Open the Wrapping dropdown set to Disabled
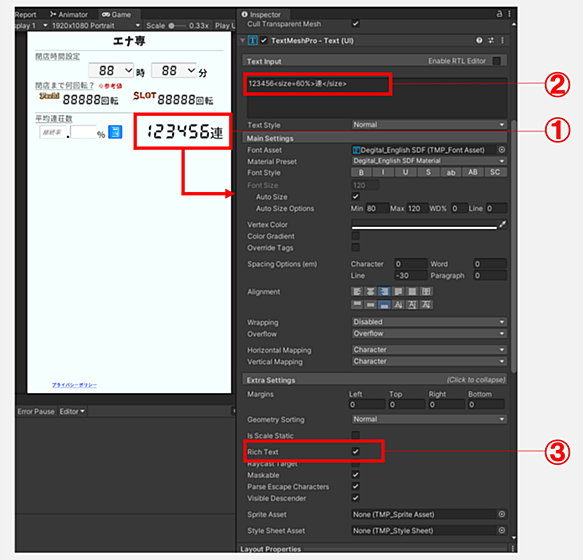Image resolution: width=586 pixels, height=560 pixels. tap(429, 322)
